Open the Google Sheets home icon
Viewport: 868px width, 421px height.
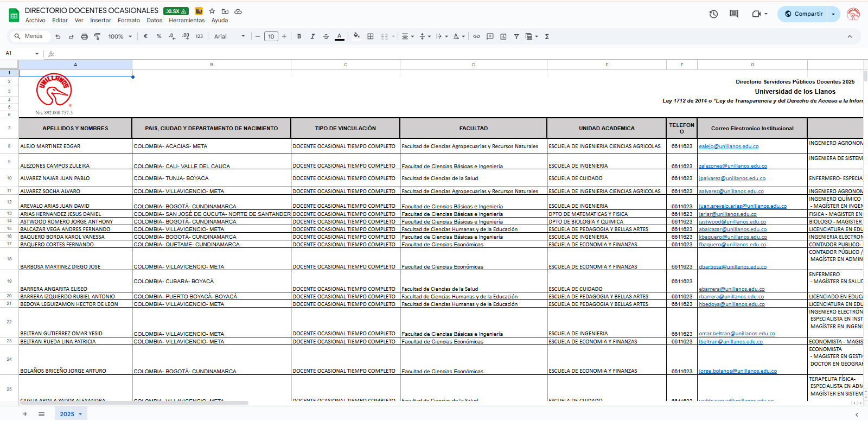click(14, 15)
